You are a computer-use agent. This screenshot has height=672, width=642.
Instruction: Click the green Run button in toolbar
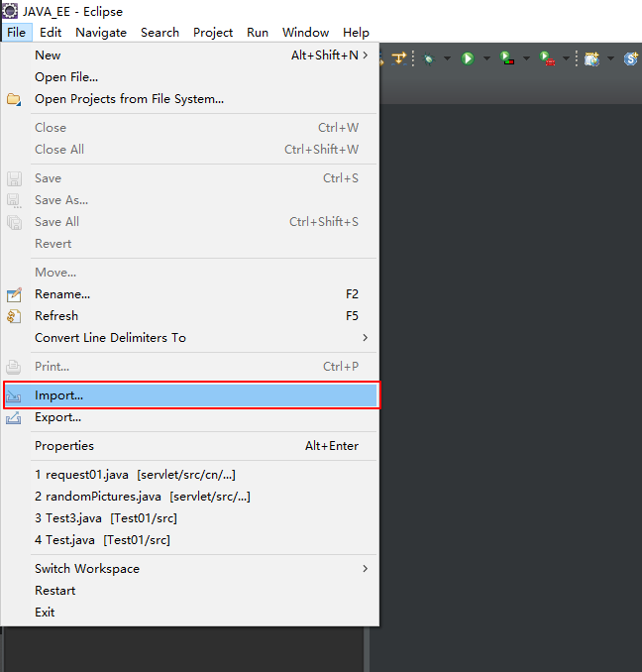468,58
